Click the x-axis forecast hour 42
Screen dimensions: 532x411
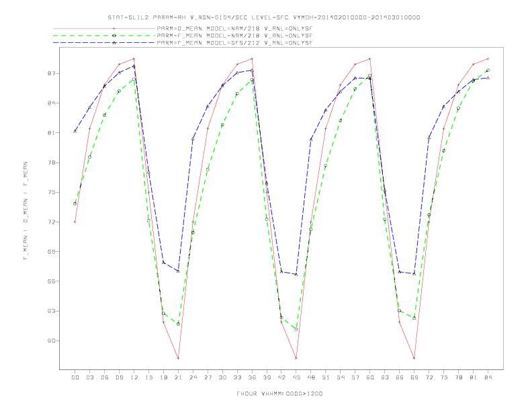pos(281,377)
